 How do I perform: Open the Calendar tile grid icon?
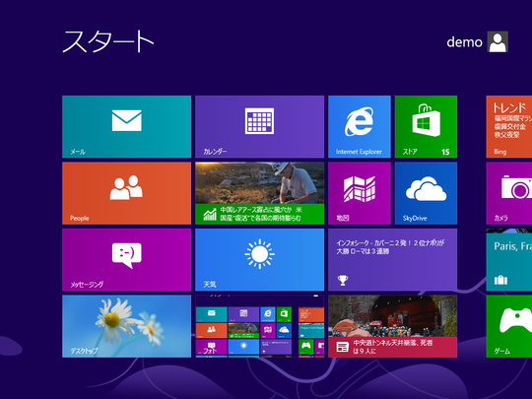[259, 121]
